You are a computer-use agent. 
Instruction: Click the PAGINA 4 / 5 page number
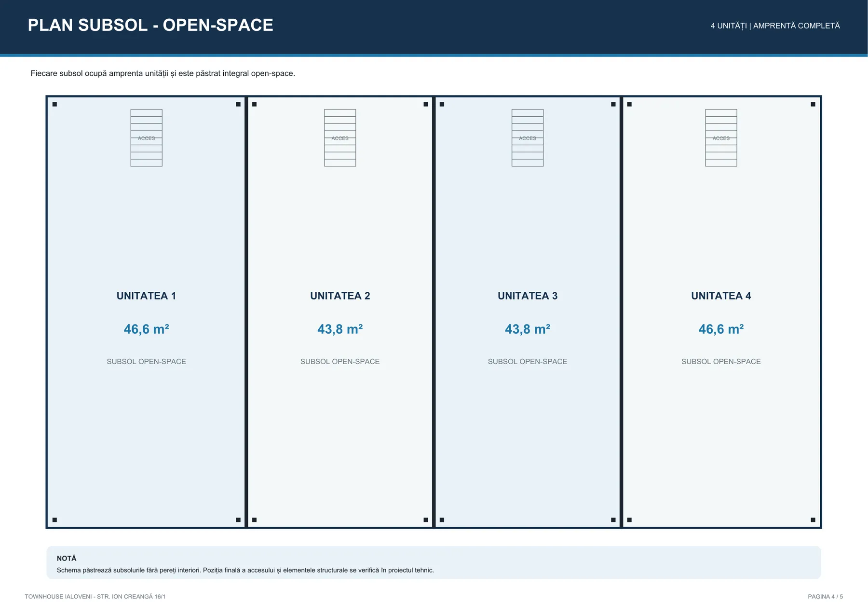pos(825,597)
